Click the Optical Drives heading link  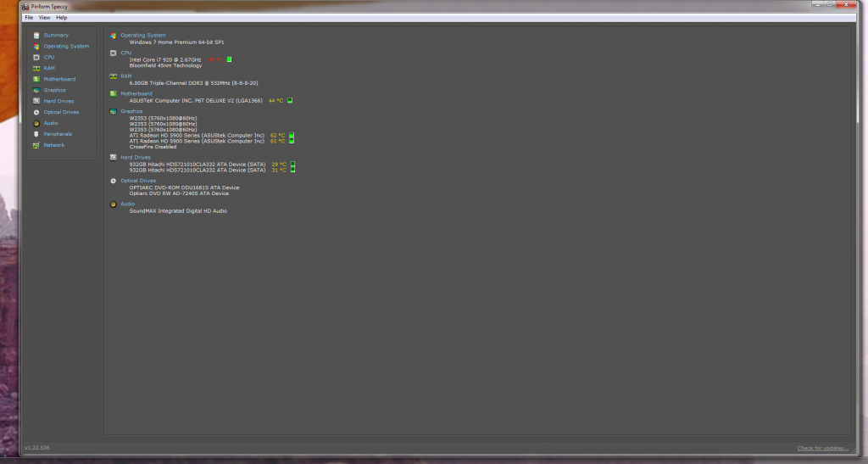point(138,181)
